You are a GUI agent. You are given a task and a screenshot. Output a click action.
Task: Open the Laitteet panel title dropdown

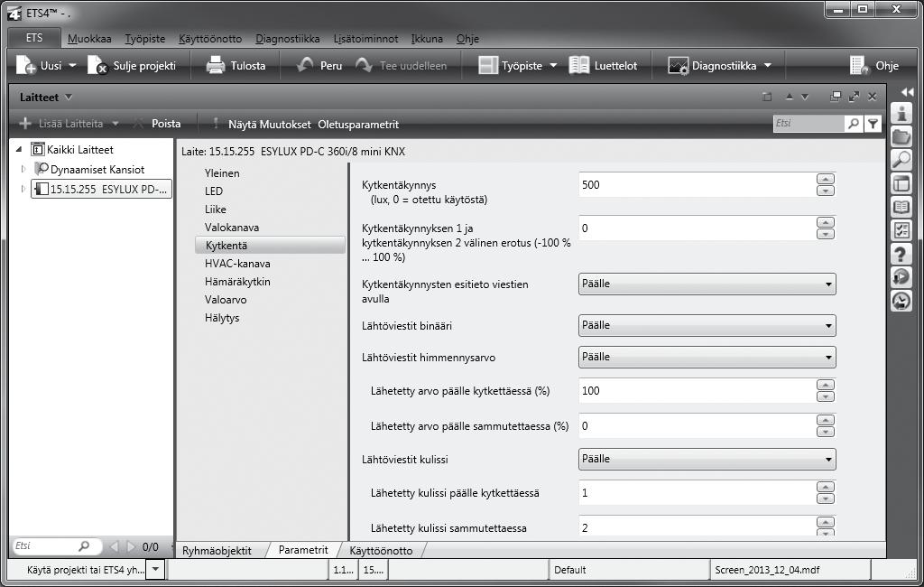[69, 97]
